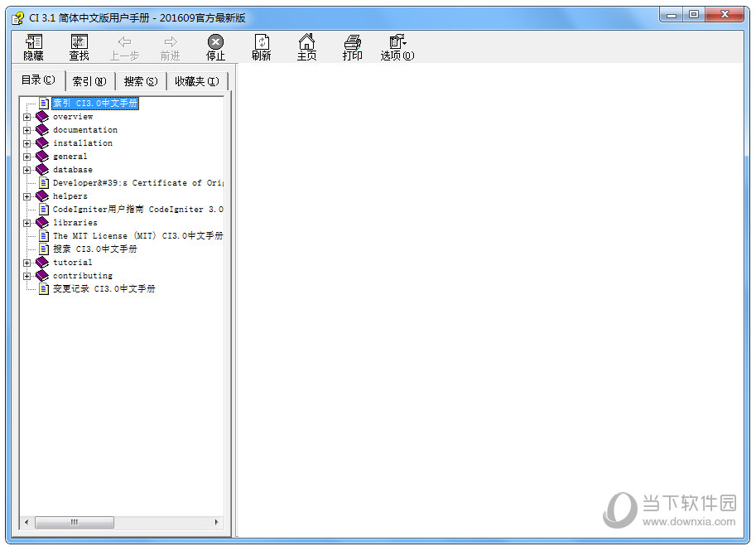756x546 pixels.
Task: Click the right arrow of tree scrollbar
Action: pos(216,522)
